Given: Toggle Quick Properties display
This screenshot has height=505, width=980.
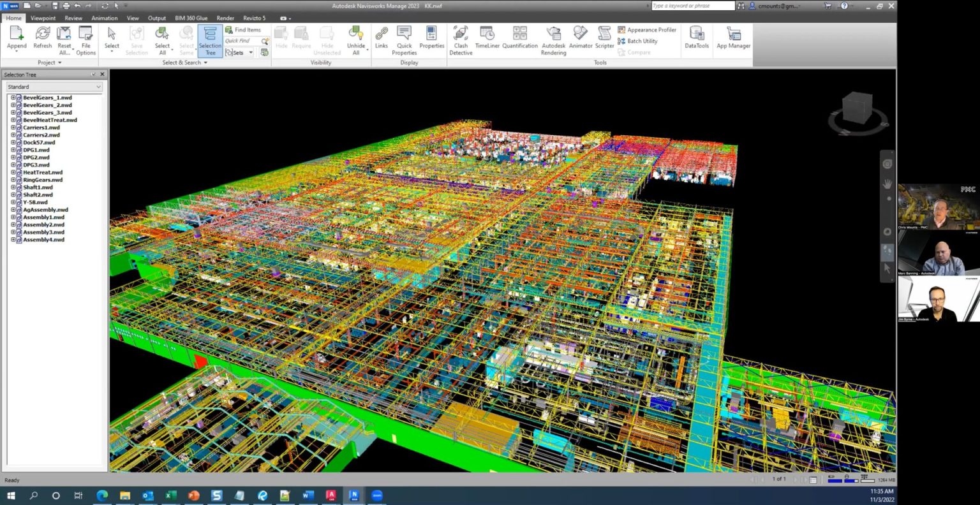Looking at the screenshot, I should [x=405, y=40].
